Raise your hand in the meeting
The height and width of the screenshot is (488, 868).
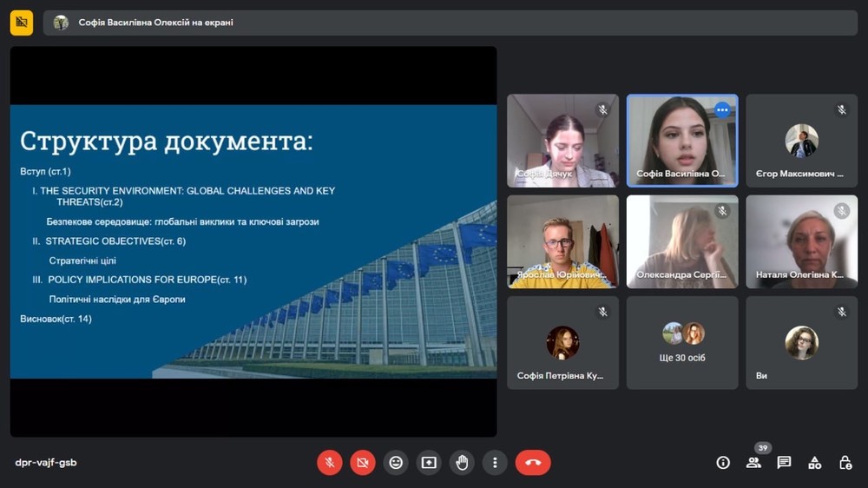point(462,463)
